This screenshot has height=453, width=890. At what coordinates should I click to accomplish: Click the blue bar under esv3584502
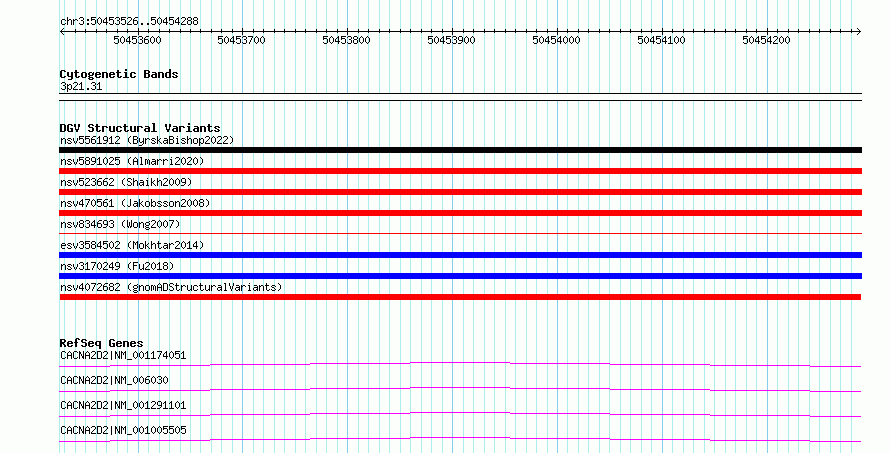point(460,255)
